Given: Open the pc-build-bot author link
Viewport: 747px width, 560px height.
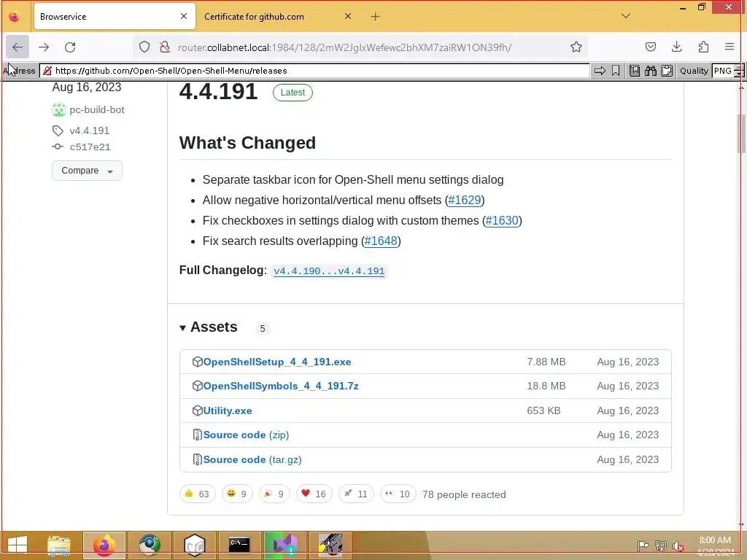Looking at the screenshot, I should click(x=97, y=110).
